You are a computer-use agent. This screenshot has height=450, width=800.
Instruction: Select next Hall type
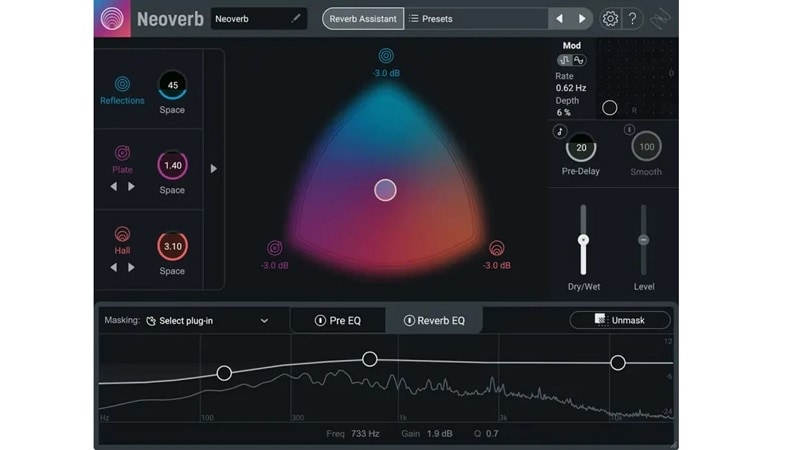click(x=131, y=267)
